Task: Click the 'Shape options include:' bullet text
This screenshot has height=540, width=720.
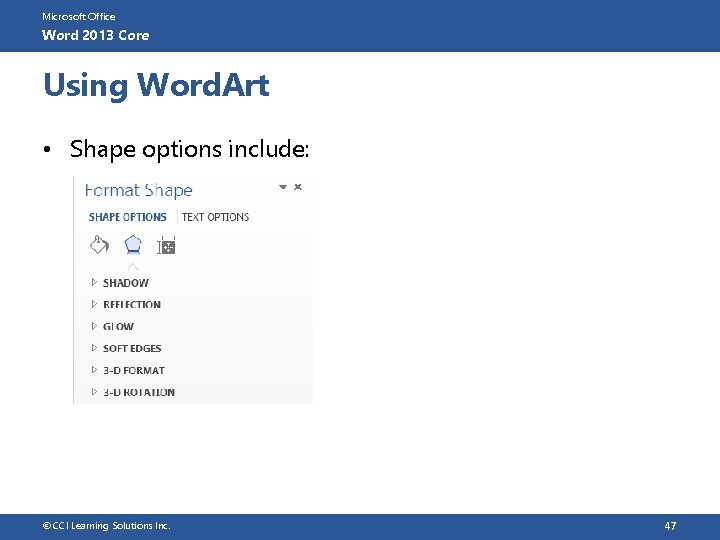Action: pyautogui.click(x=189, y=149)
